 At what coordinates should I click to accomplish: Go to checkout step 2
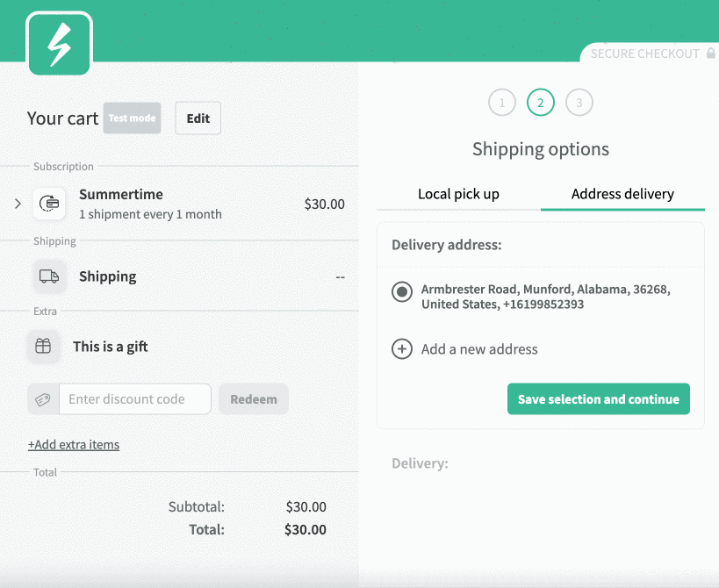541,102
